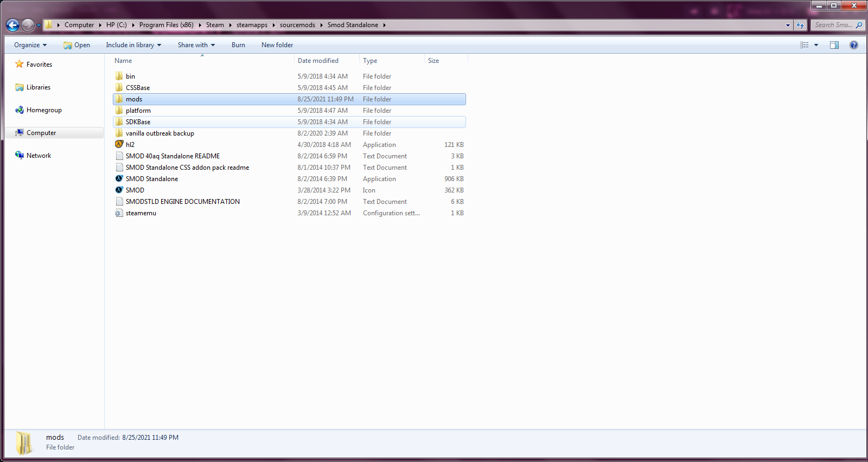868x462 pixels.
Task: Select the steamemu configuration file icon
Action: 119,213
